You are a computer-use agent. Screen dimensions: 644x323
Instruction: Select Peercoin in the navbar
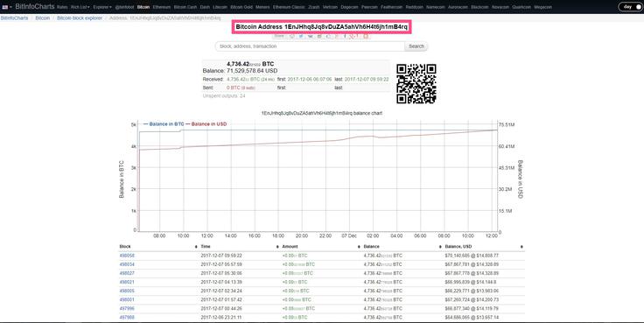(x=369, y=7)
